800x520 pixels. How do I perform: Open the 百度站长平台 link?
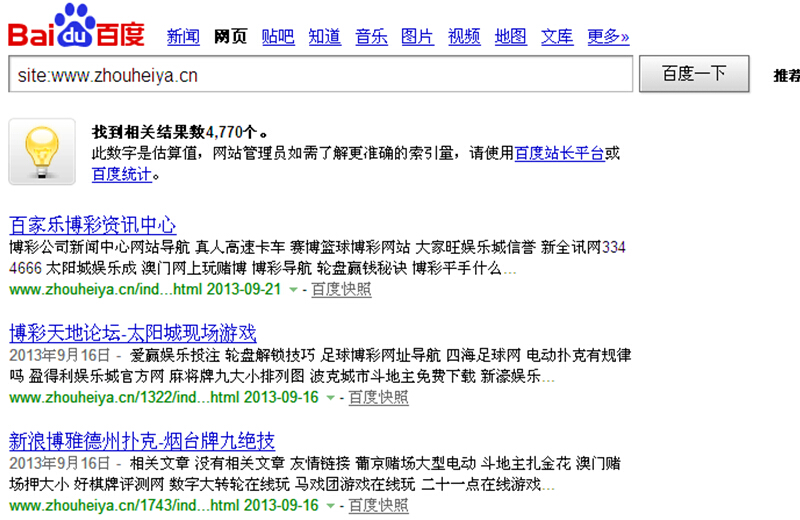(560, 153)
